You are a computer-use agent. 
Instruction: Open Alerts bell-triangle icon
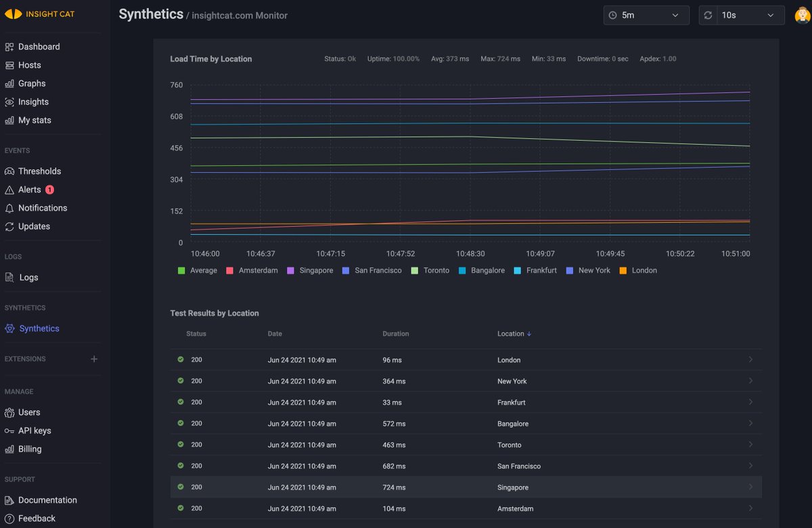pos(9,190)
